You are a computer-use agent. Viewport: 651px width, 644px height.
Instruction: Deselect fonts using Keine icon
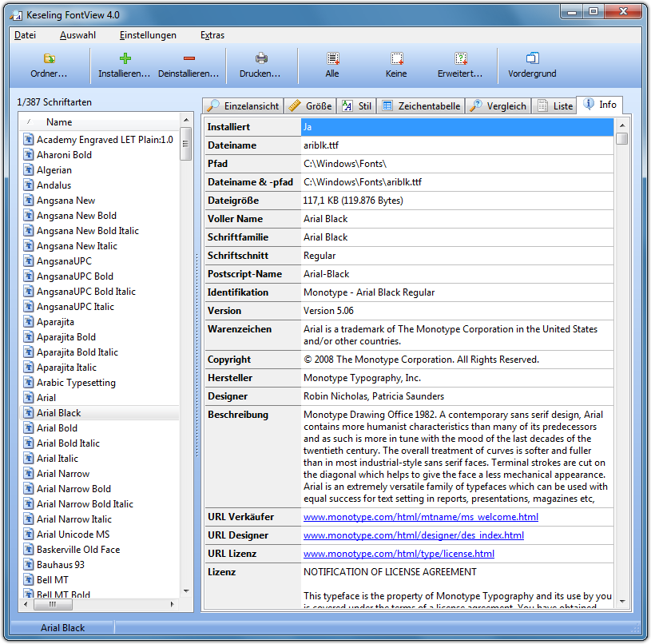tap(396, 58)
